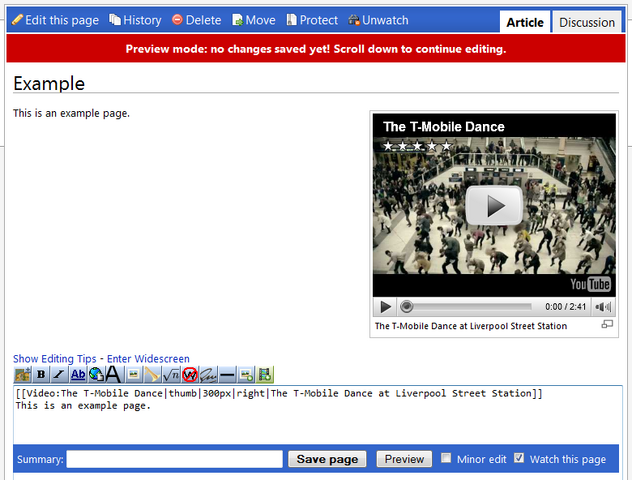Select Unwatch page action
632x480 pixels.
coord(385,20)
